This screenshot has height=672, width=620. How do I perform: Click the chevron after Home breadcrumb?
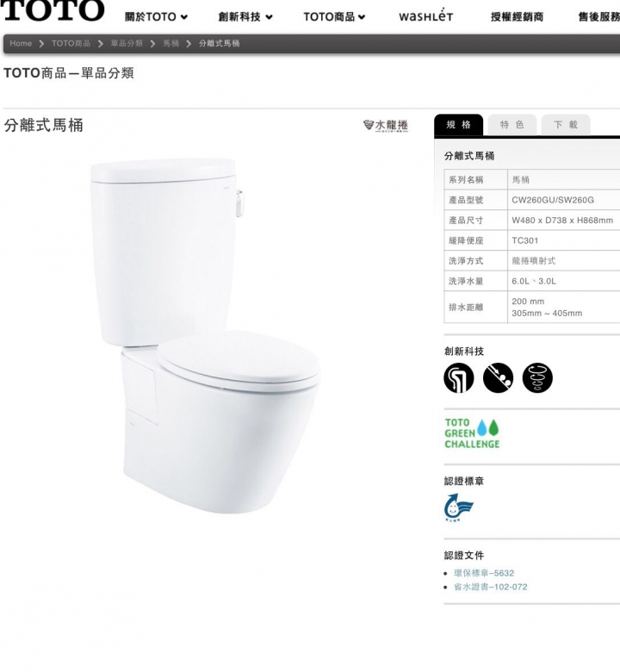pyautogui.click(x=41, y=44)
